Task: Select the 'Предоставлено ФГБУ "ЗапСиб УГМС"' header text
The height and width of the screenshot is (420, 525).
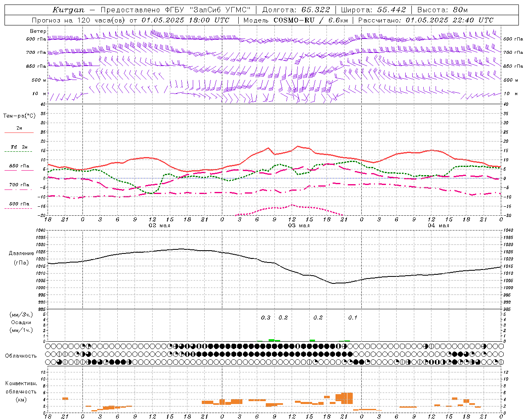Action: tap(176, 10)
